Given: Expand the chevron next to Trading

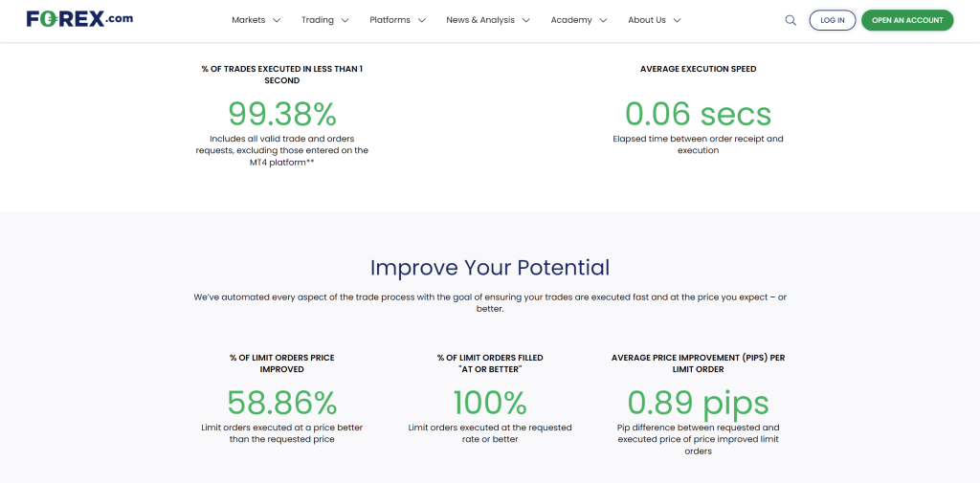Looking at the screenshot, I should [x=345, y=20].
